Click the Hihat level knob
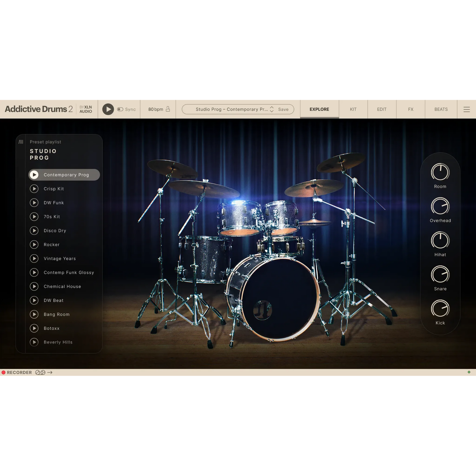Image resolution: width=476 pixels, height=476 pixels. 440,240
